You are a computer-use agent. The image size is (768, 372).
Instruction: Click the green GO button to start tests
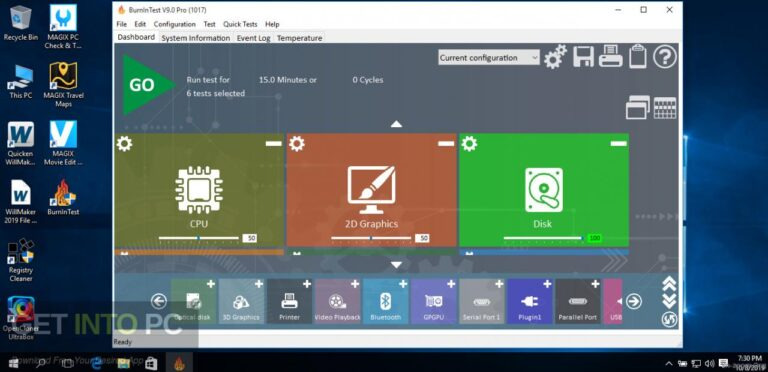[148, 85]
